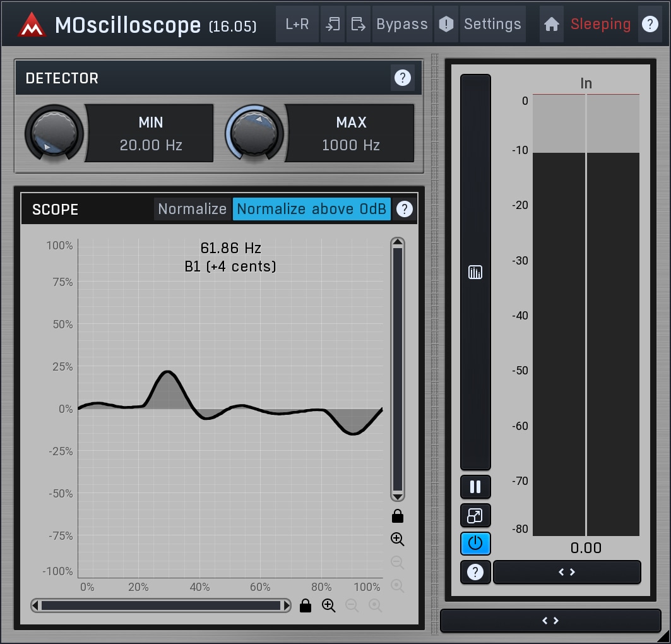Click the MOscilloscope plugin title
The width and height of the screenshot is (671, 644).
pos(128,25)
